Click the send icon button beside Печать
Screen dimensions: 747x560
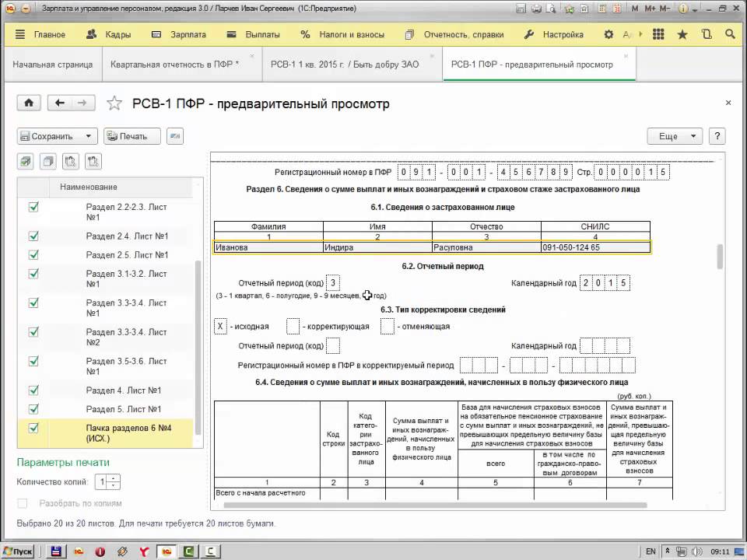(175, 136)
